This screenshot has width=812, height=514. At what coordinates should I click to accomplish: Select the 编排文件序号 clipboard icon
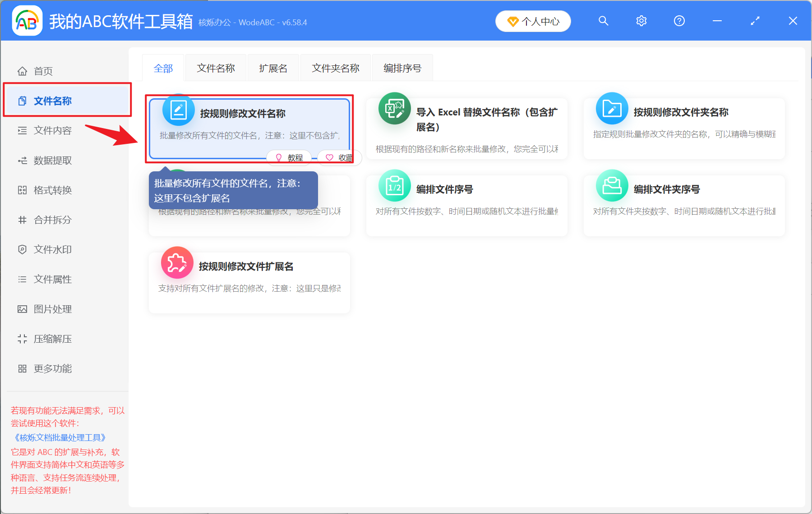[394, 186]
